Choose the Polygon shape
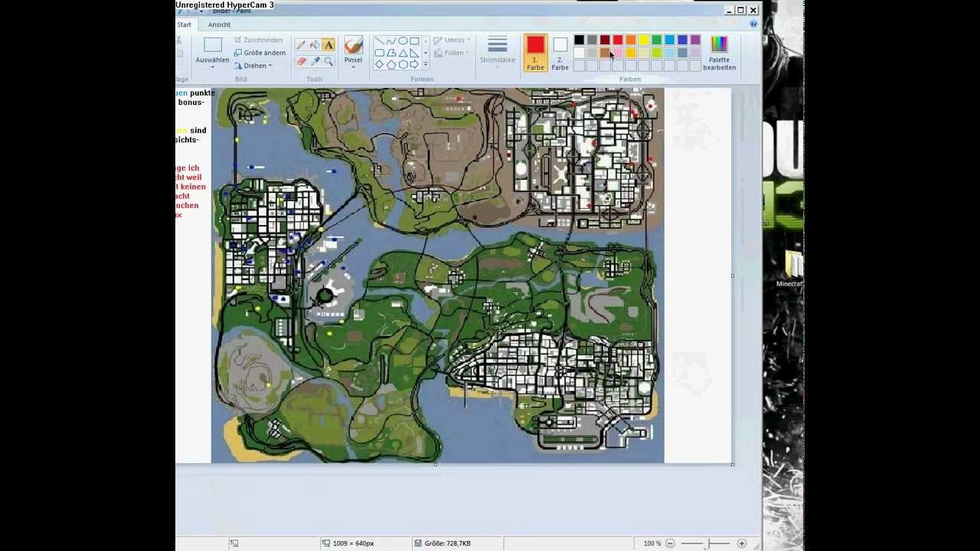This screenshot has width=980, height=551. (x=391, y=53)
